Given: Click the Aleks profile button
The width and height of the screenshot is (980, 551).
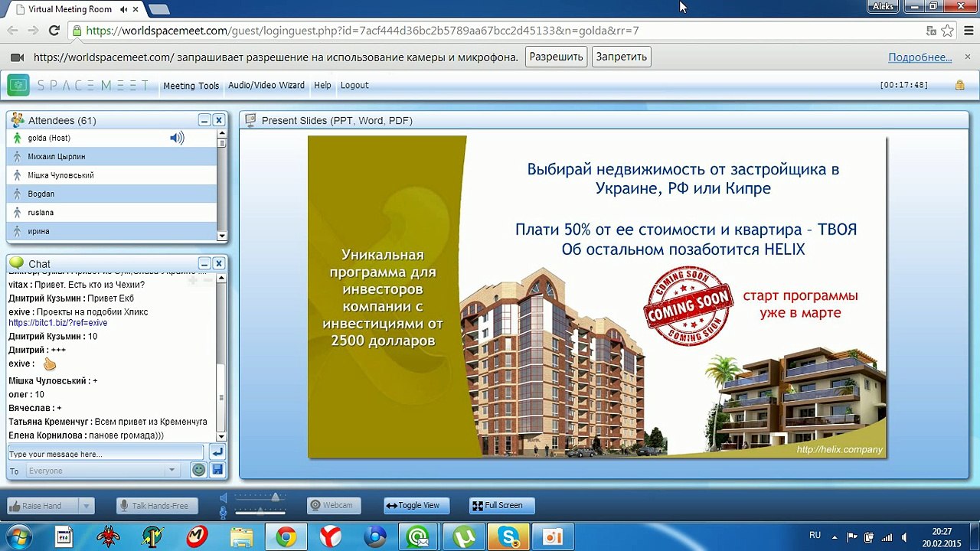Looking at the screenshot, I should (x=883, y=6).
